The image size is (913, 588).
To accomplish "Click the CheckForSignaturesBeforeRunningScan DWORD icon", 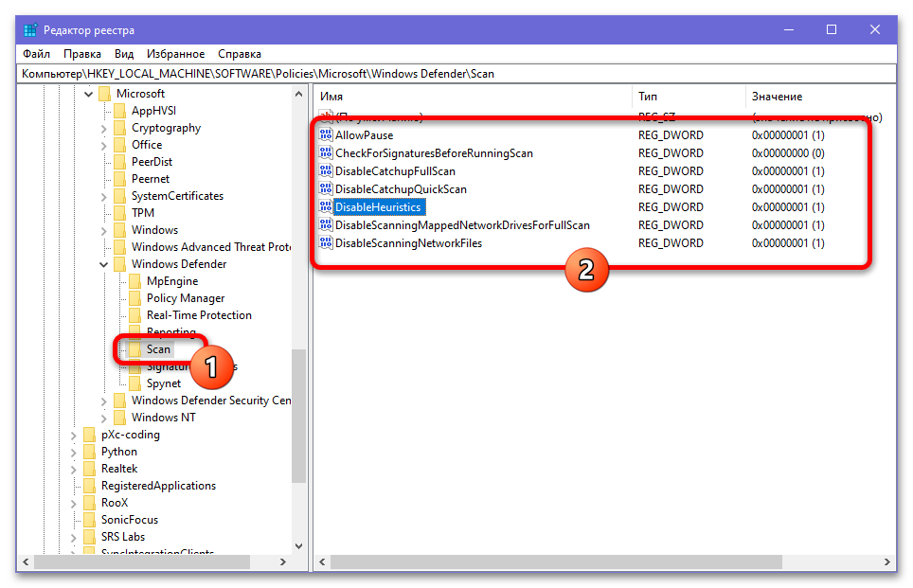I will [x=326, y=153].
